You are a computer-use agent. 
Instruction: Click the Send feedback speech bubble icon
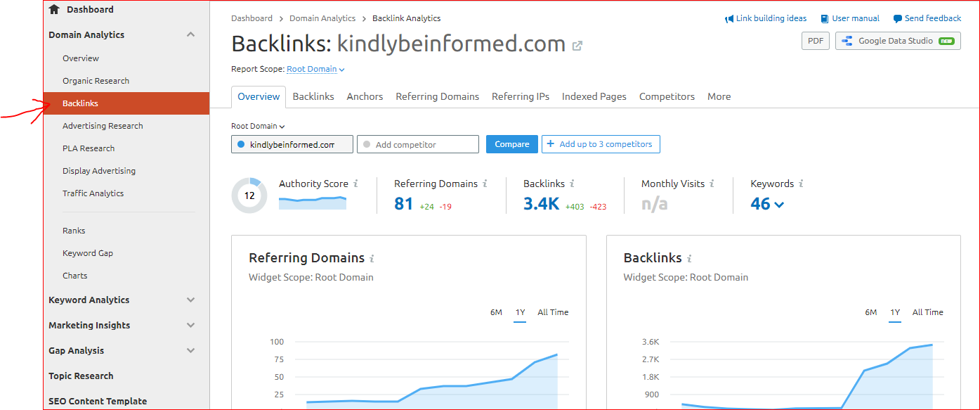(898, 19)
